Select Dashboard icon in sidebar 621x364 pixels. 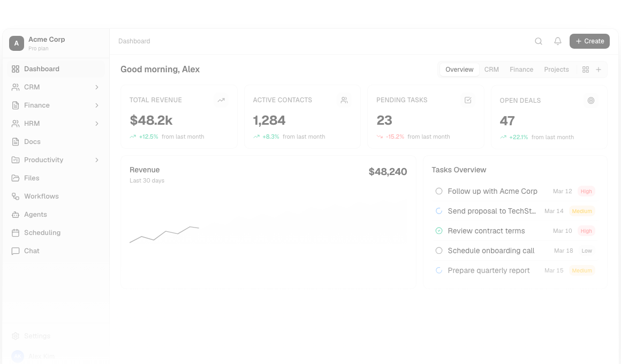(x=16, y=69)
